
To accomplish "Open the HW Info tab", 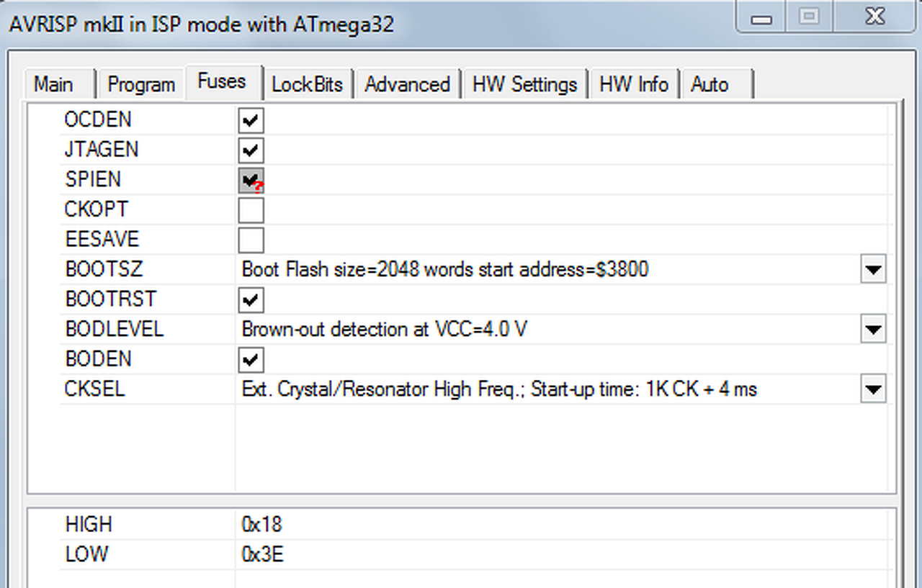I will [634, 84].
